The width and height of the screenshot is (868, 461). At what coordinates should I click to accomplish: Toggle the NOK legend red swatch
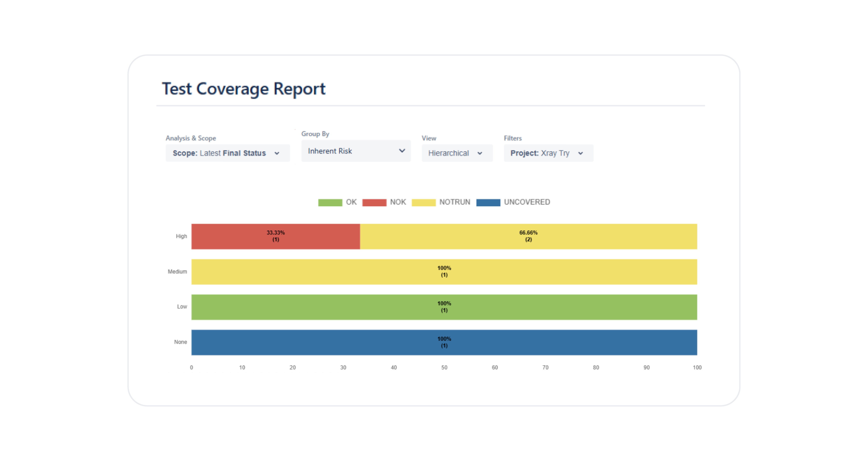click(x=374, y=202)
